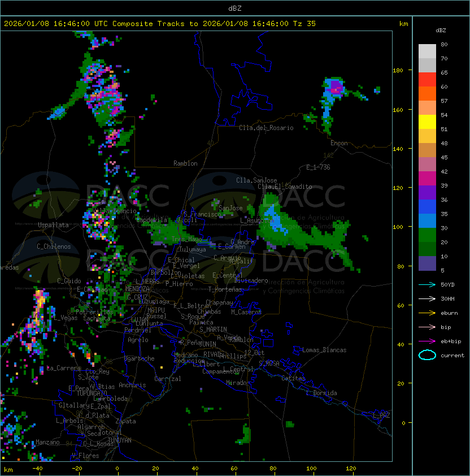The image size is (470, 476).
Task: Click the 180 tick on right km axis
Action: pos(398,70)
